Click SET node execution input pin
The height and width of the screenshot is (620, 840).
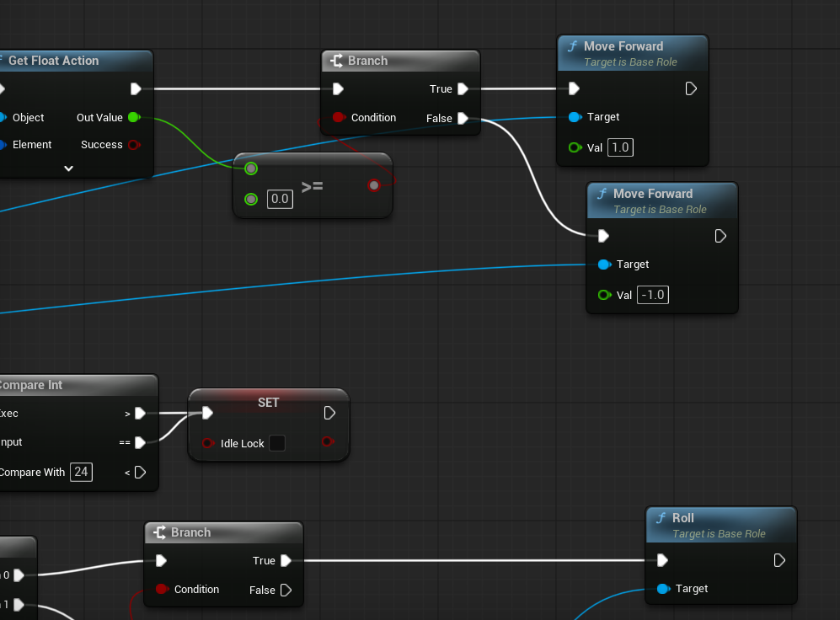click(207, 413)
